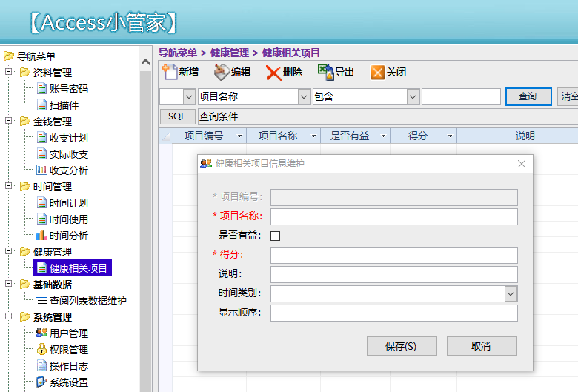
Task: Open 账号密码 document icon in the tree
Action: coord(41,88)
